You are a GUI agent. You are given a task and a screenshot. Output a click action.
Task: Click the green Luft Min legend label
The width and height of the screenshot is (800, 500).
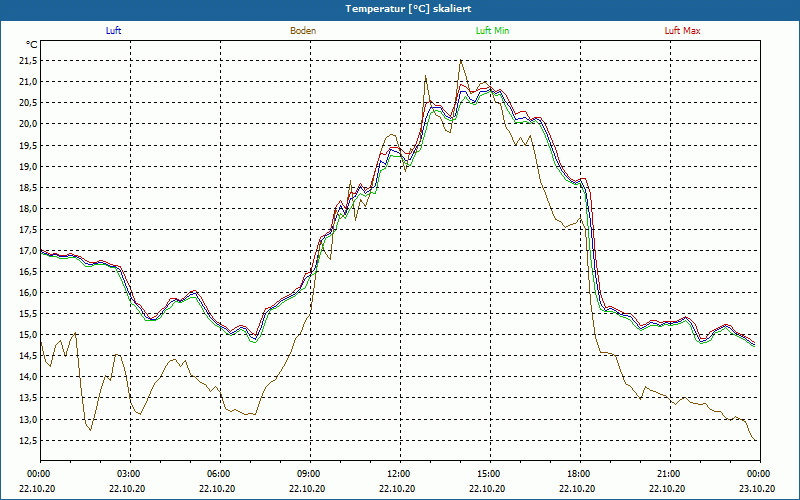coord(492,31)
